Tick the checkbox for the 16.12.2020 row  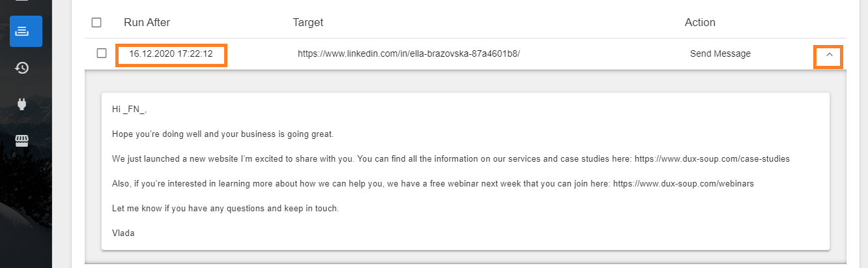[x=102, y=53]
